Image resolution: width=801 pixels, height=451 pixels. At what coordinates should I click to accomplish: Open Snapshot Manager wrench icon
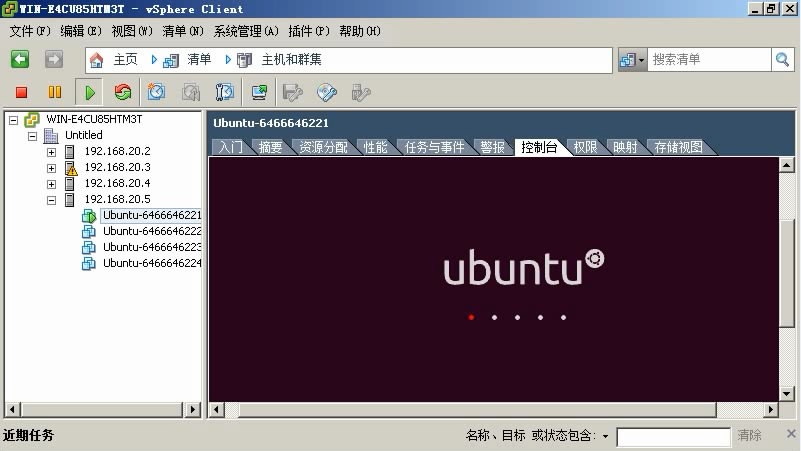click(224, 92)
